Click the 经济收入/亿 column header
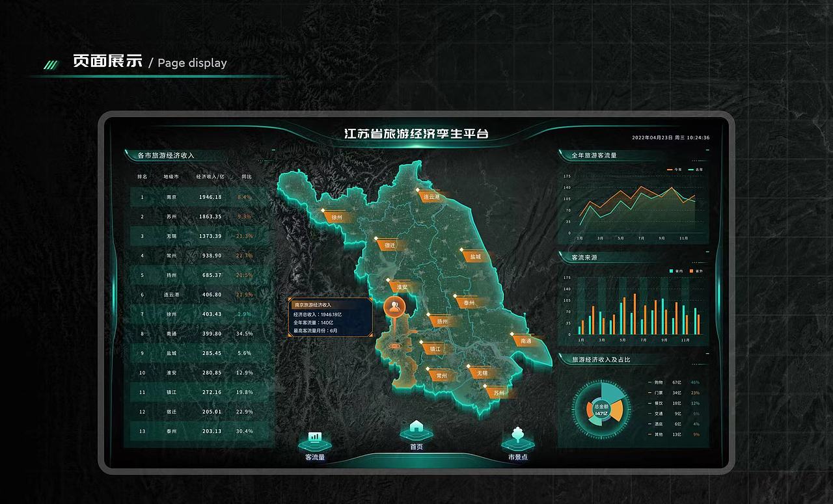Screen dimensions: 833x504 (210, 176)
